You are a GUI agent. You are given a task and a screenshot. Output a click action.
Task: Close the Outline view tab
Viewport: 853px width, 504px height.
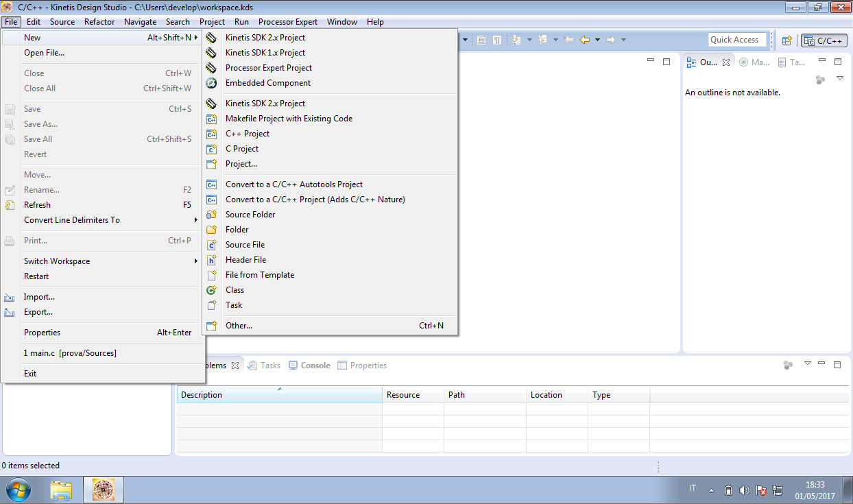point(726,62)
